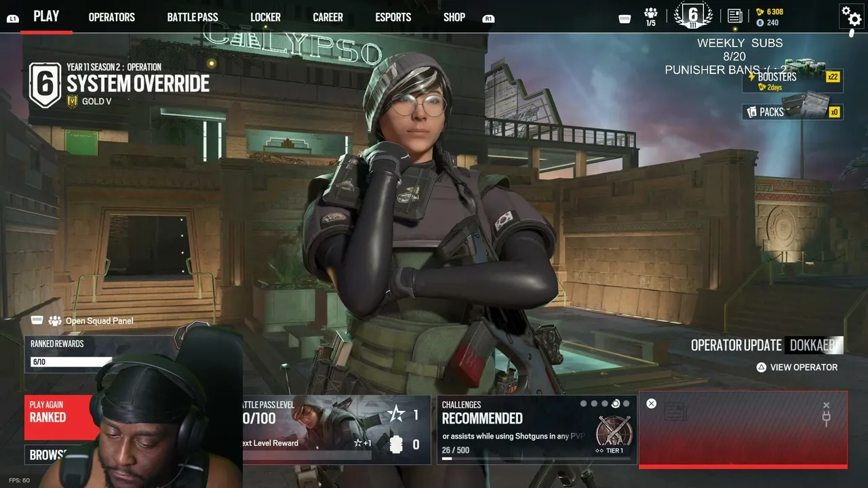Close the red notification panel
The image size is (868, 488).
[652, 403]
